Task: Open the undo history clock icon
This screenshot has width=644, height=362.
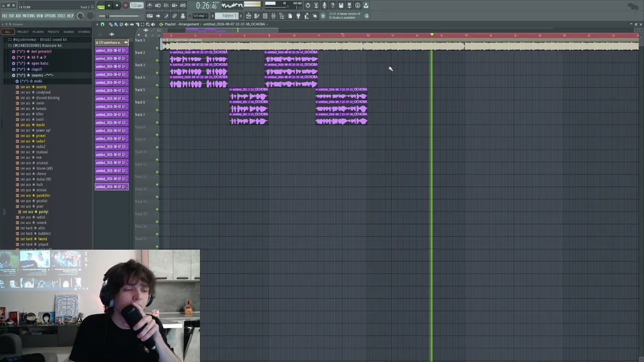Action: coord(308,6)
